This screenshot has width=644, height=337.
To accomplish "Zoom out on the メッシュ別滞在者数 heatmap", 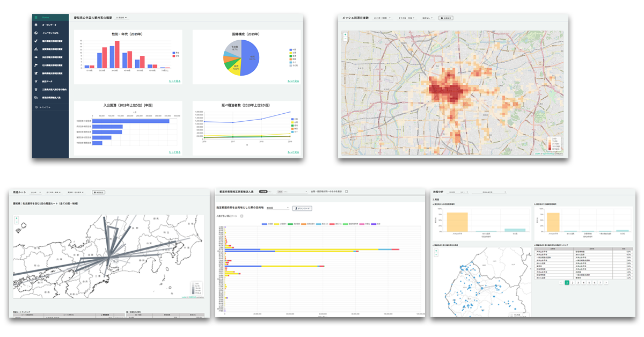I will point(345,39).
